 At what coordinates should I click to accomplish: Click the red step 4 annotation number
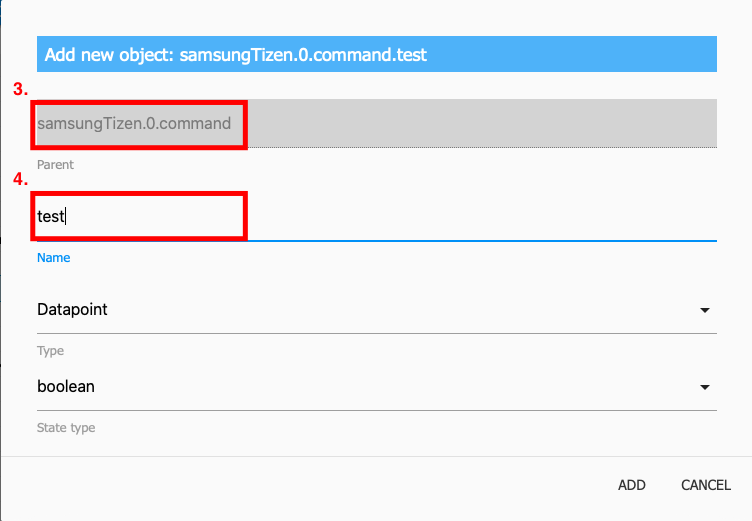tap(21, 179)
